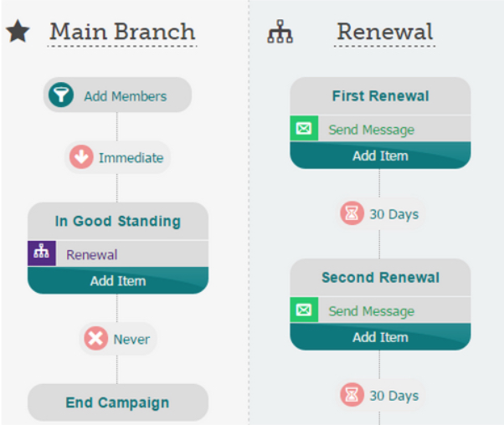Click the hourglass icon after First Renewal

click(x=352, y=213)
